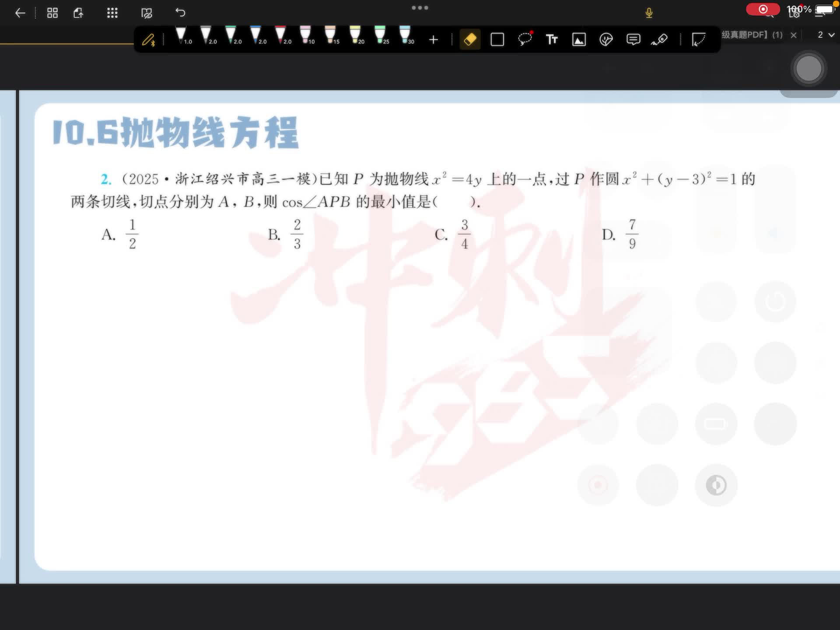Open the thumbnail grid view

(x=52, y=13)
